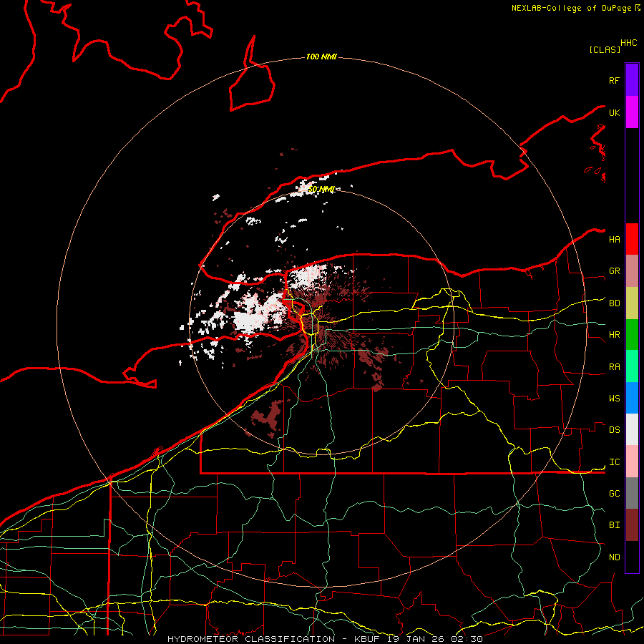Select the light pink IC legend swatch
Screen dimensions: 644x644
tap(632, 462)
